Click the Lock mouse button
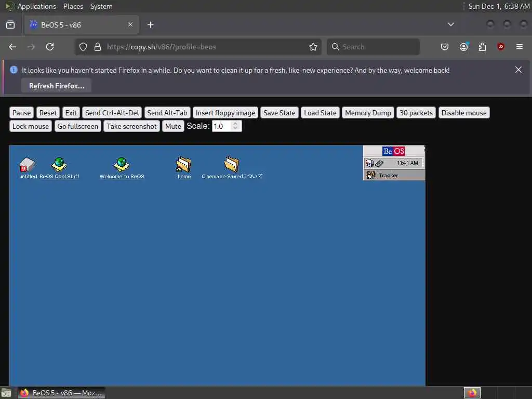 pos(31,126)
